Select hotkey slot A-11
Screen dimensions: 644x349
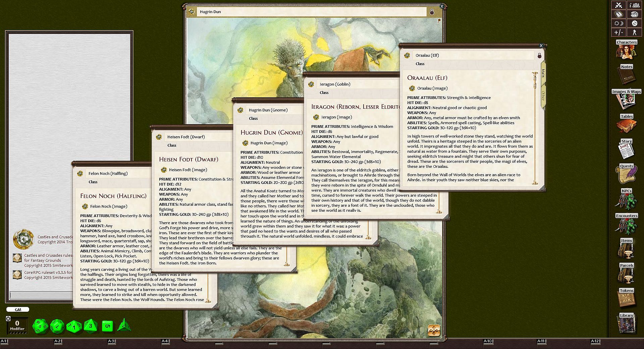tap(541, 341)
